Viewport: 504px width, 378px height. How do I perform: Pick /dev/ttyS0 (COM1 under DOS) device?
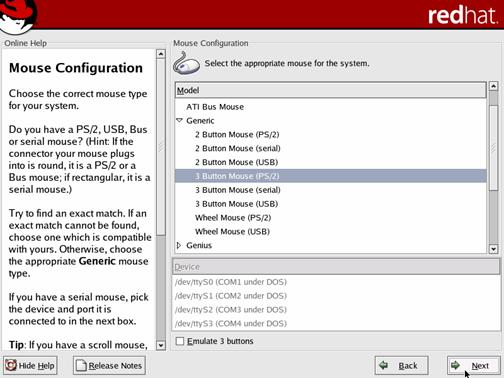click(x=231, y=282)
